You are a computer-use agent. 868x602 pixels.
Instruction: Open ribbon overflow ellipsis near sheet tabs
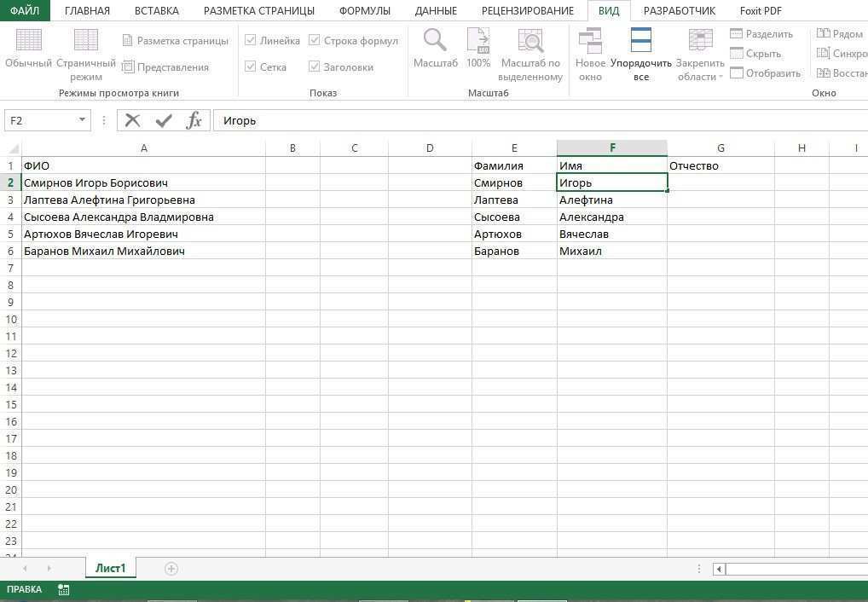(x=699, y=568)
